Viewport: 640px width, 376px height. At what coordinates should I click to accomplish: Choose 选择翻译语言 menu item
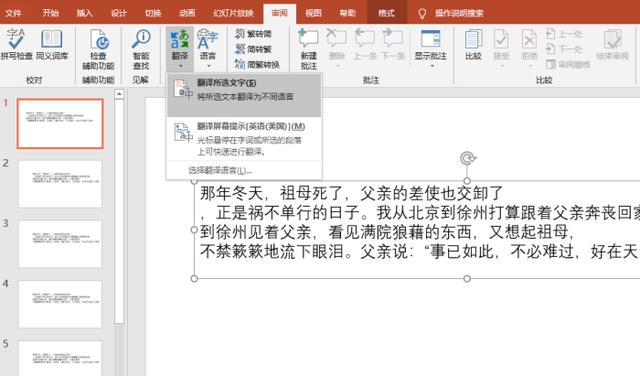(244, 170)
